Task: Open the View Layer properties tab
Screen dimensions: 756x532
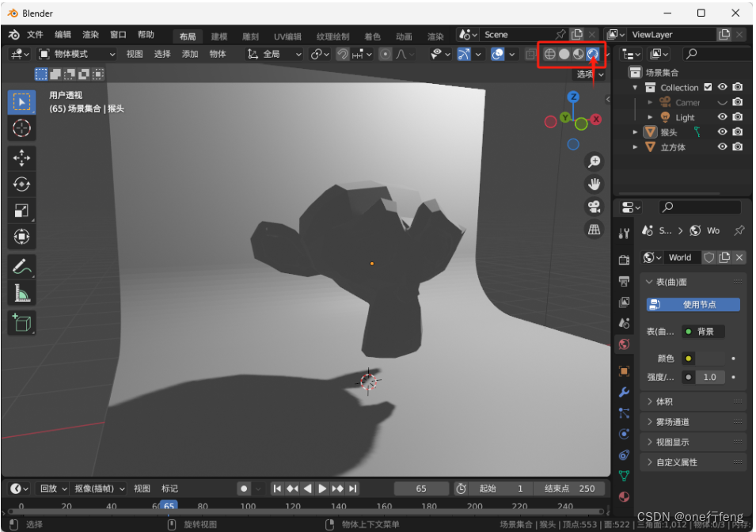Action: [624, 302]
